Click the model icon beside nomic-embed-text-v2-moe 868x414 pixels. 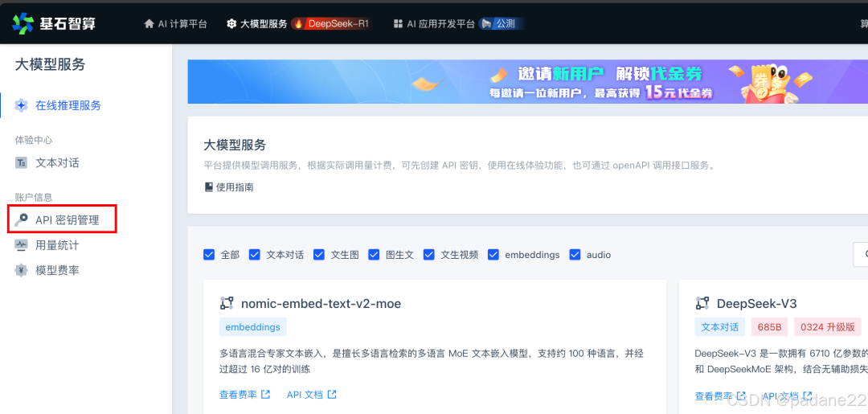point(227,303)
